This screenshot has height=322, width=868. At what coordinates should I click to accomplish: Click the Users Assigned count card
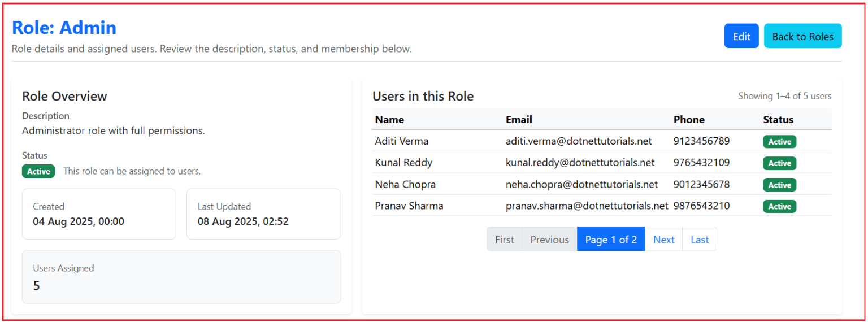point(181,277)
